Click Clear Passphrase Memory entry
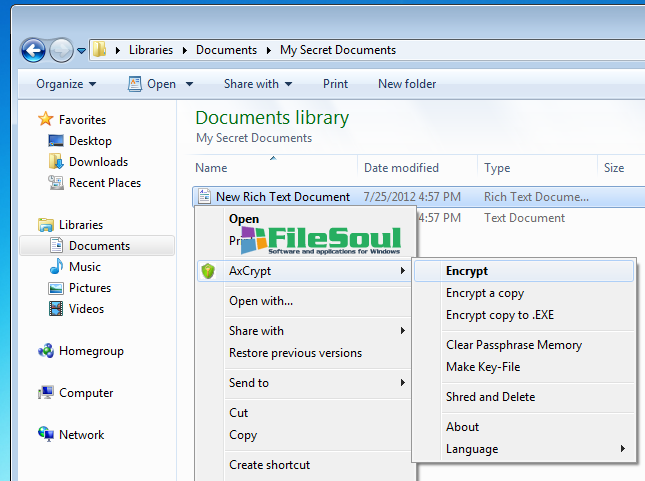Screen dimensions: 645x481 (513, 345)
